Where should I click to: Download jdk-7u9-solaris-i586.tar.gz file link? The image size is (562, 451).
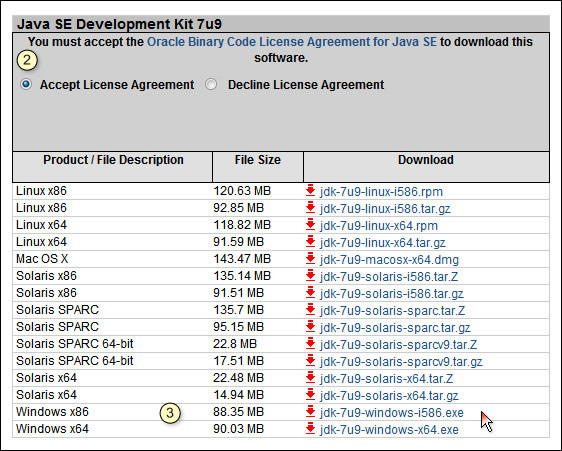392,294
